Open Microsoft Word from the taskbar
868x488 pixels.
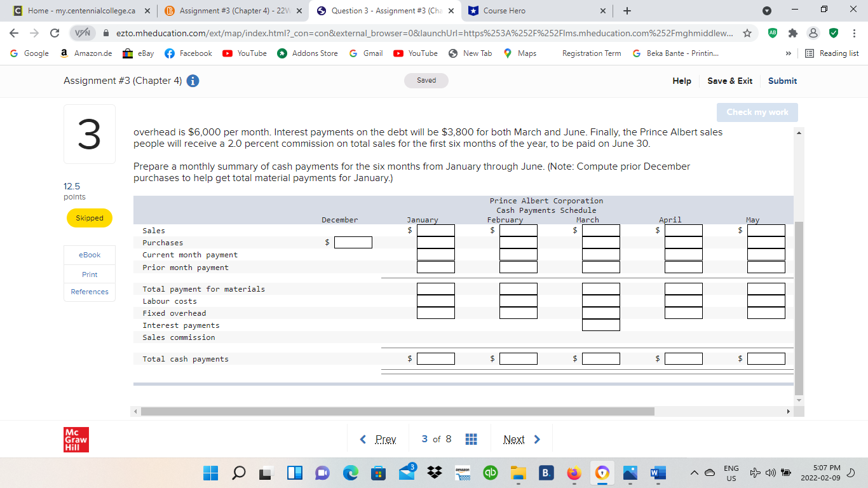click(x=658, y=473)
